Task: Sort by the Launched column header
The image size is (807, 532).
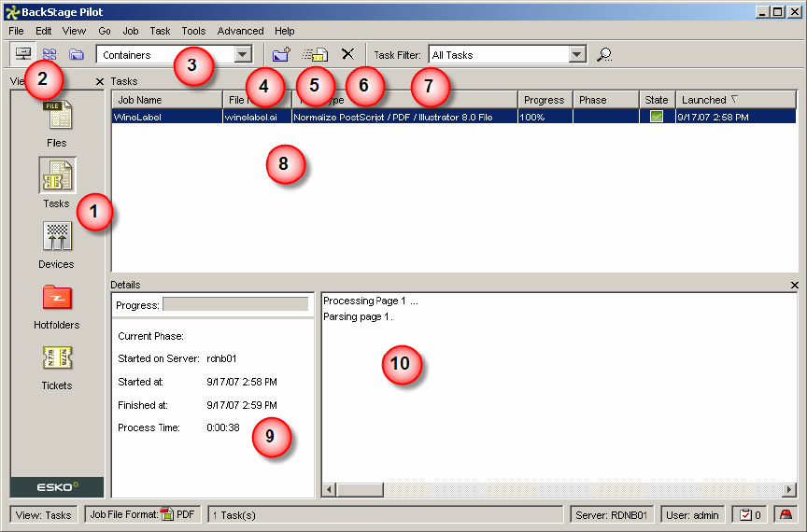Action: click(x=736, y=100)
